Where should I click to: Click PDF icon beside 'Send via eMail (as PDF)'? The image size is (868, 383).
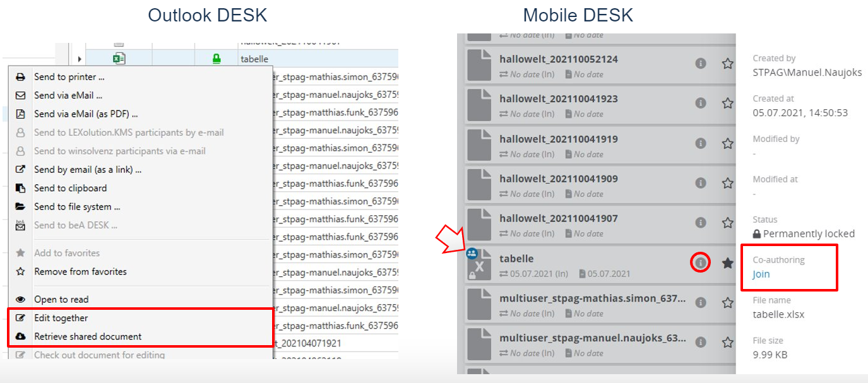click(20, 114)
